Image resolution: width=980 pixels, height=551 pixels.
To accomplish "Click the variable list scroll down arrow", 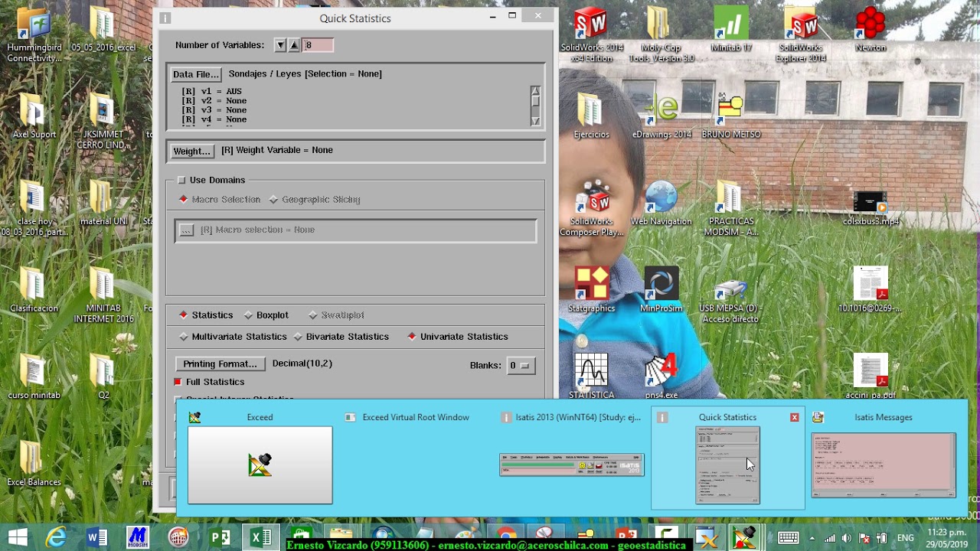I will click(x=535, y=120).
